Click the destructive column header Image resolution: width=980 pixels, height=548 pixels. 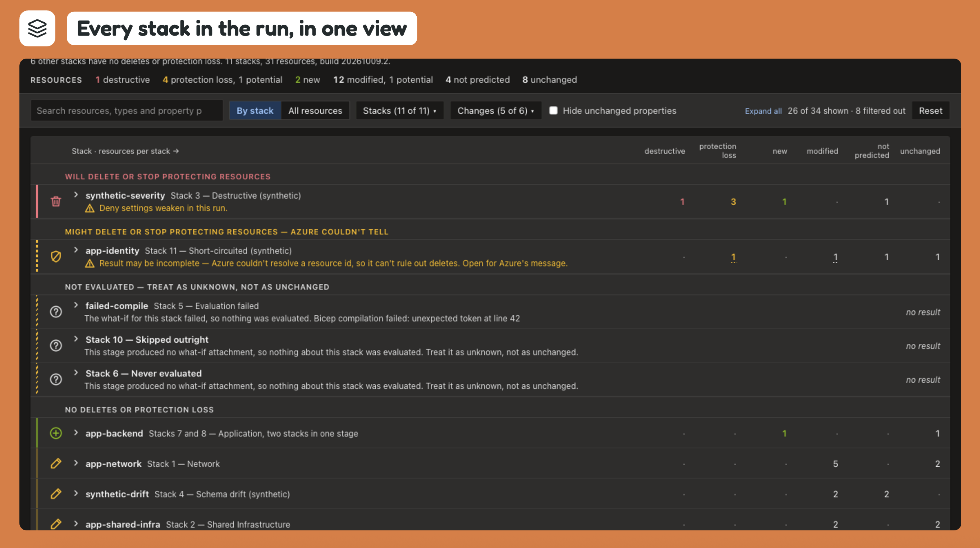point(665,151)
